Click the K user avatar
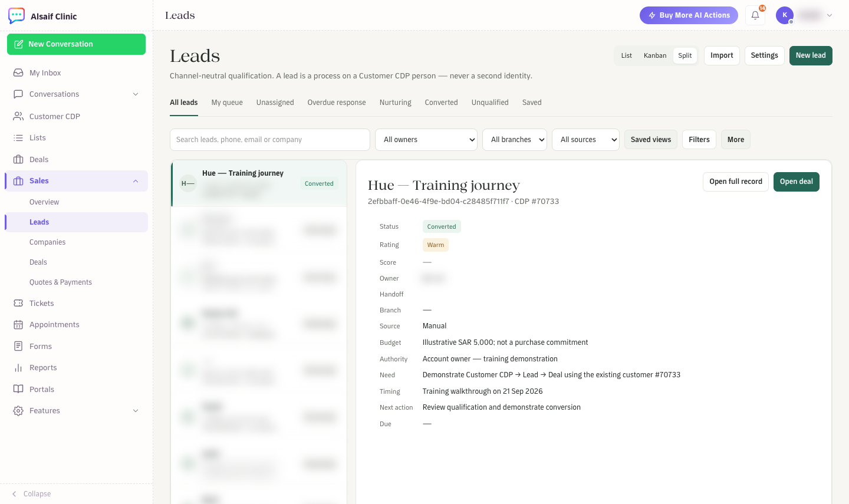Screen dimensions: 849x504 (x=785, y=15)
